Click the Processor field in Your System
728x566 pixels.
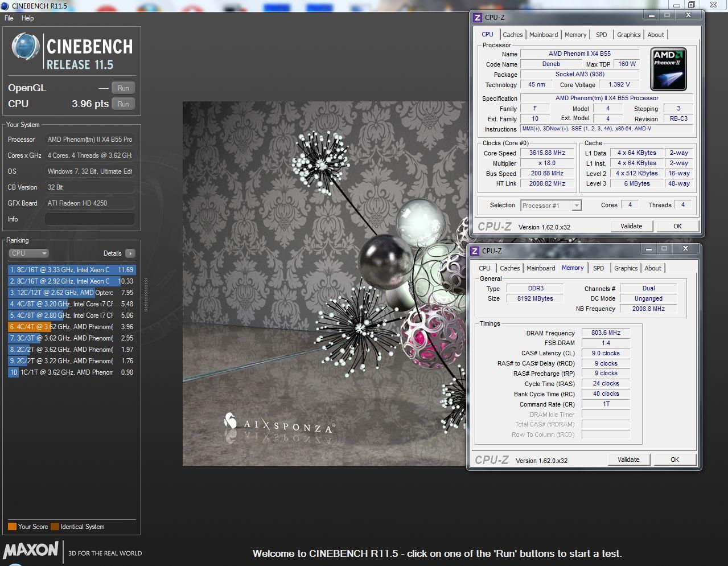[90, 140]
